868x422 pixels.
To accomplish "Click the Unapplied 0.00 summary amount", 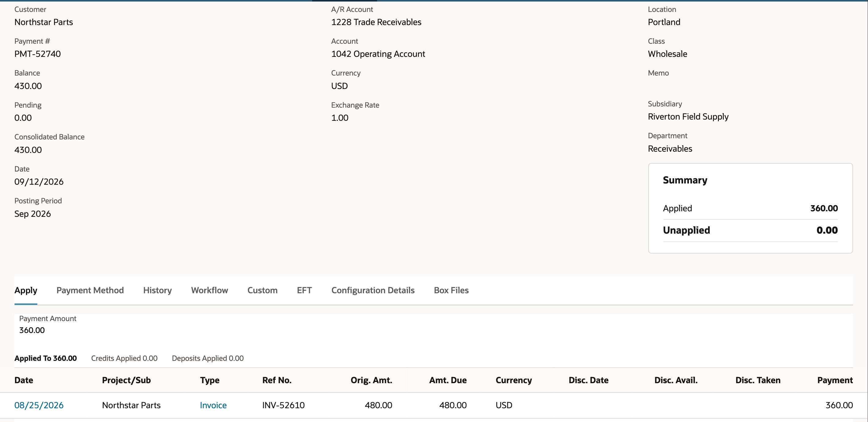I will [x=827, y=230].
